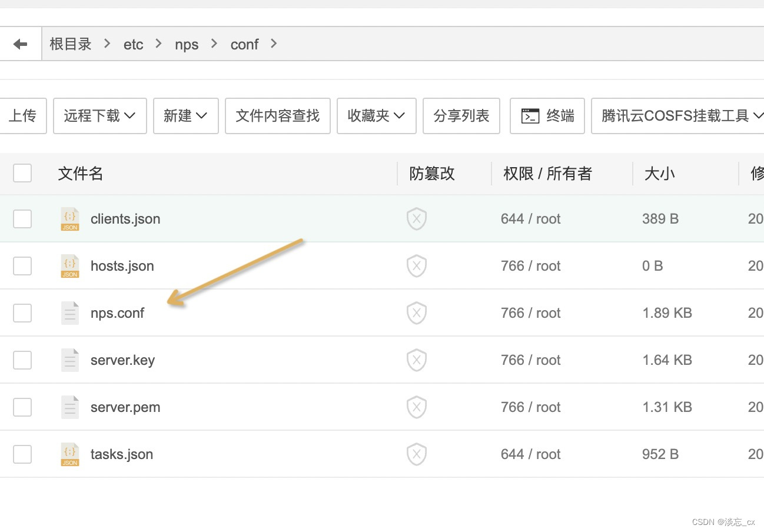Toggle tamper-proof shield for clients.json
This screenshot has width=764, height=532.
pos(417,219)
